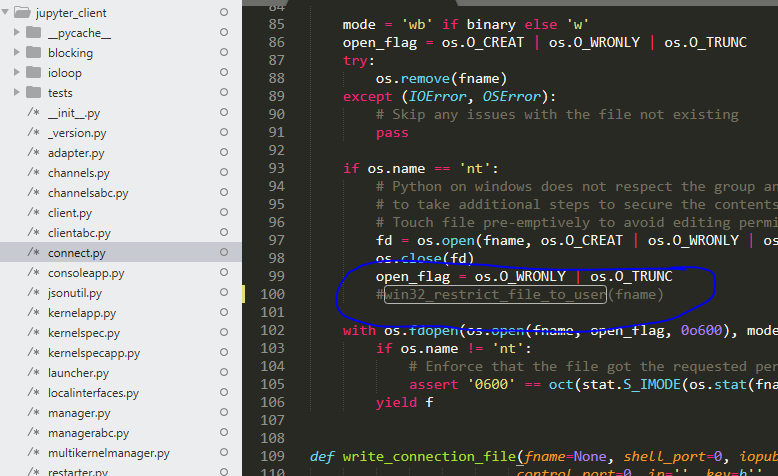The height and width of the screenshot is (476, 778).
Task: Click the blocking folder icon
Action: point(34,52)
